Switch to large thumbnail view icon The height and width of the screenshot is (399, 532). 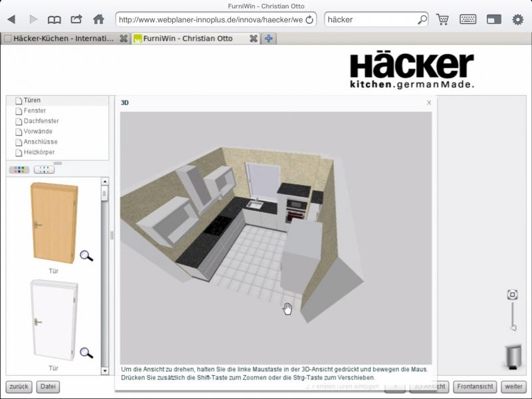(x=19, y=170)
